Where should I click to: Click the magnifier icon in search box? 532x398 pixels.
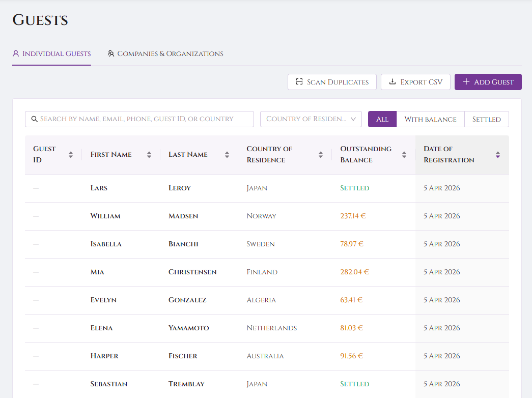coord(35,119)
